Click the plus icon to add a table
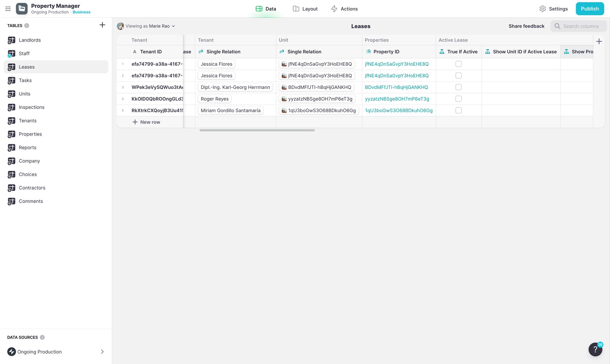This screenshot has width=610, height=364. point(102,25)
